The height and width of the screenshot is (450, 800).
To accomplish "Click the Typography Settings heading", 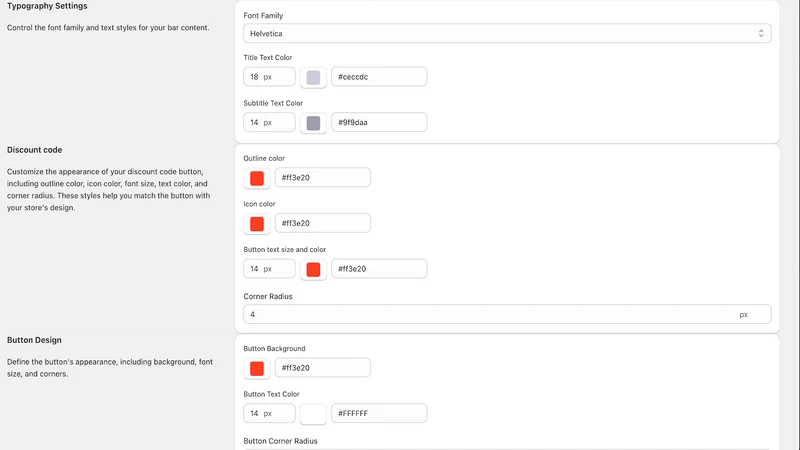I will [47, 6].
